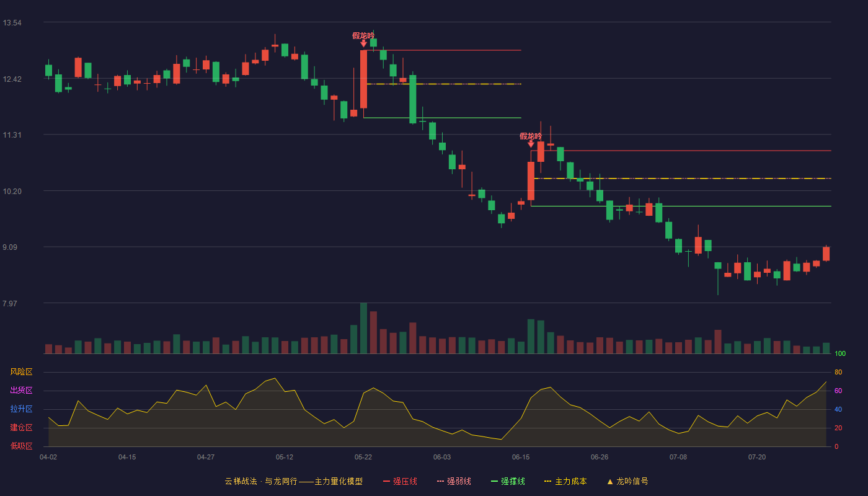Click the 06-26 date label
The height and width of the screenshot is (496, 868).
(x=600, y=457)
